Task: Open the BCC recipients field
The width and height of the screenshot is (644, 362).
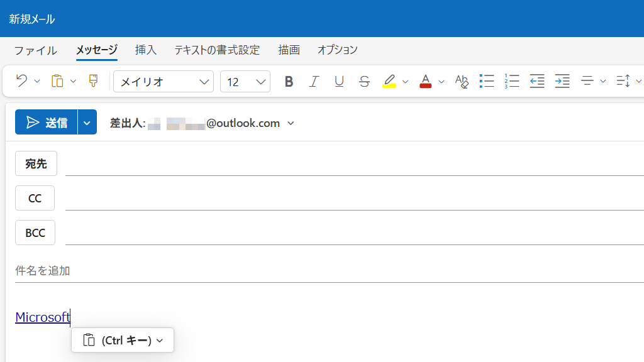Action: [x=35, y=233]
